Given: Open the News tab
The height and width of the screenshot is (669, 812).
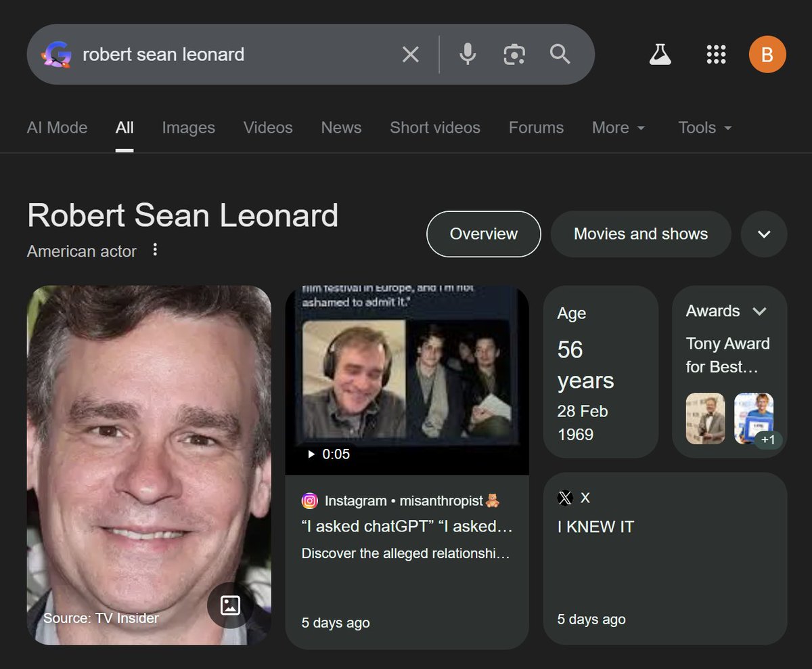Looking at the screenshot, I should coord(341,127).
